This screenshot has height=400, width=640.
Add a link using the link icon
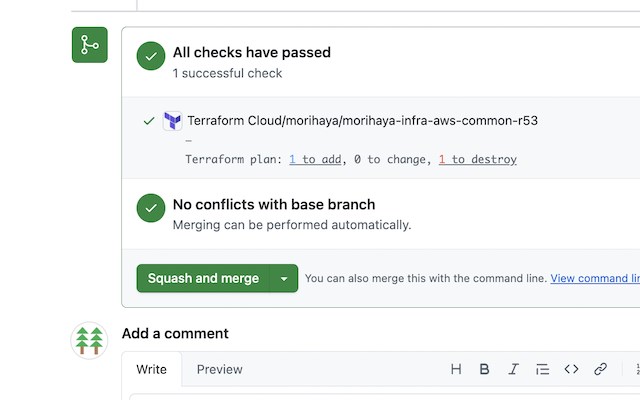[600, 369]
